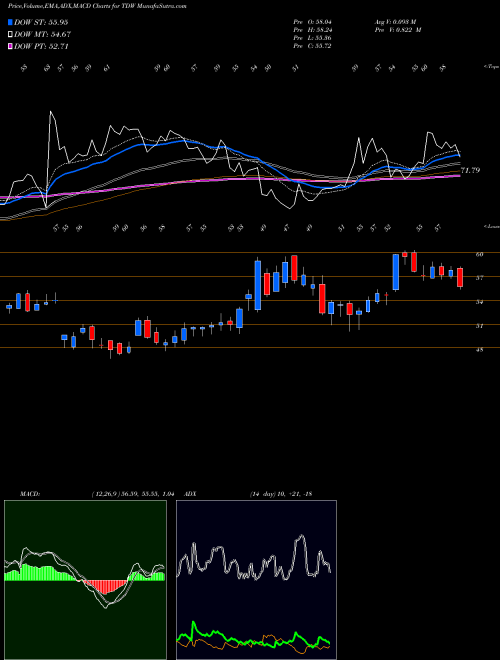Select the DOW ST: 55.95 label
The height and width of the screenshot is (660, 500).
pyautogui.click(x=41, y=22)
